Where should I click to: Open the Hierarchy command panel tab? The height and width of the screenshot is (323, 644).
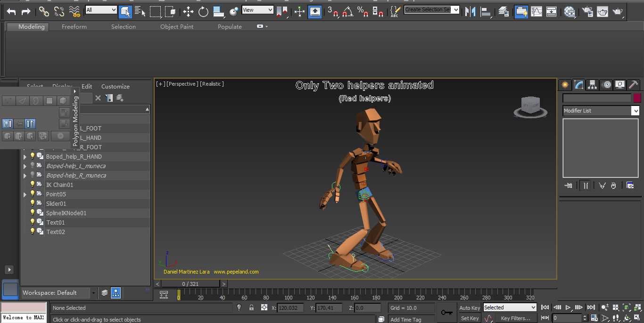tap(593, 85)
